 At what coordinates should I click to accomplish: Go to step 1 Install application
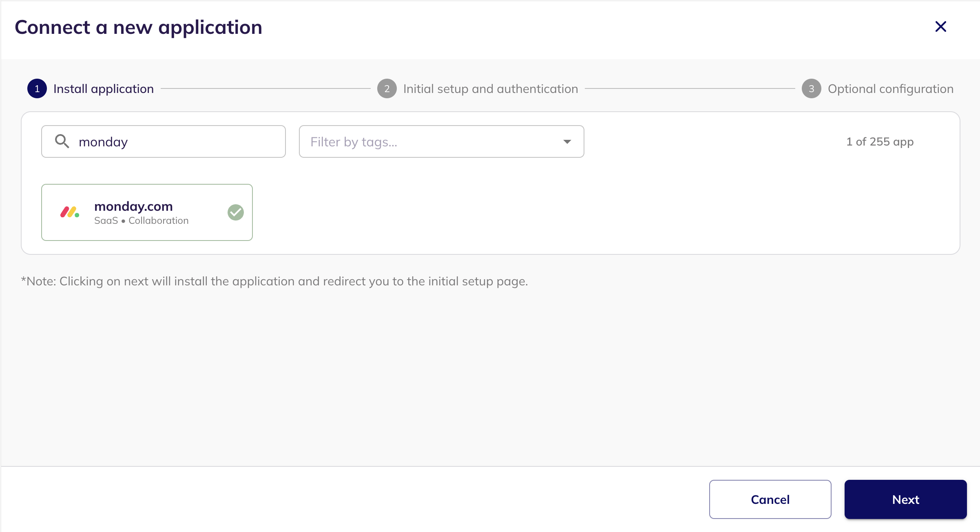point(91,88)
